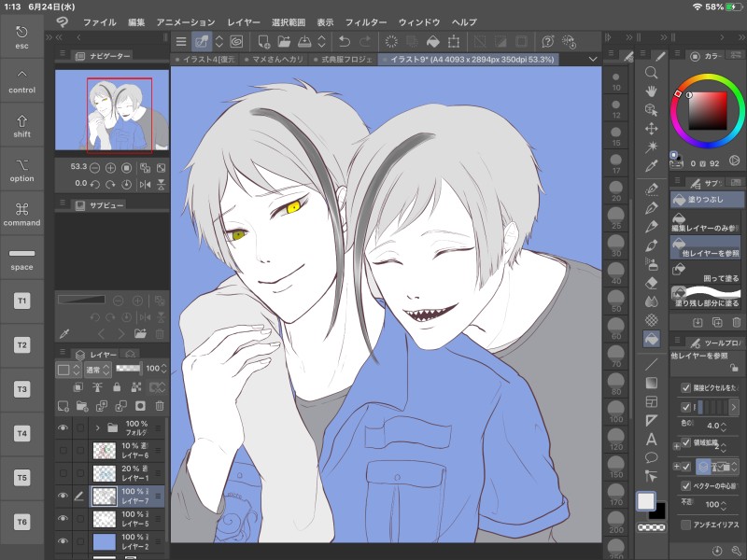Adjust 色の誤差 4.0 stepper
The height and width of the screenshot is (560, 747).
click(724, 426)
